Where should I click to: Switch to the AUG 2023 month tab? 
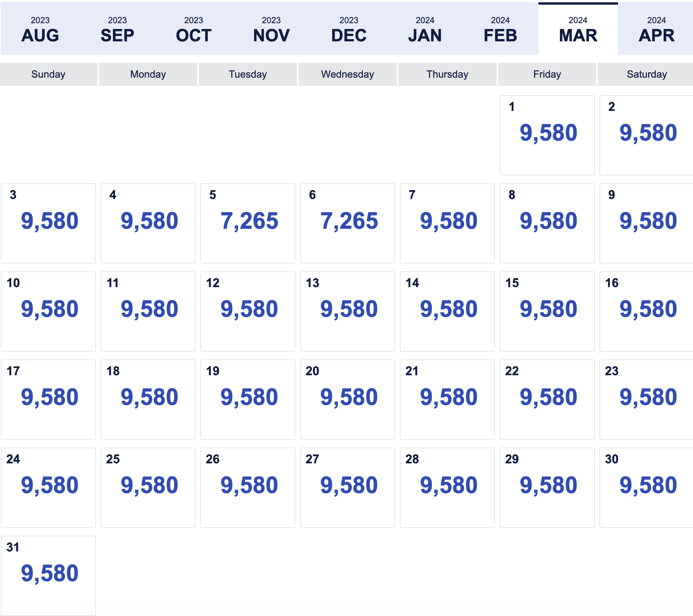click(40, 29)
